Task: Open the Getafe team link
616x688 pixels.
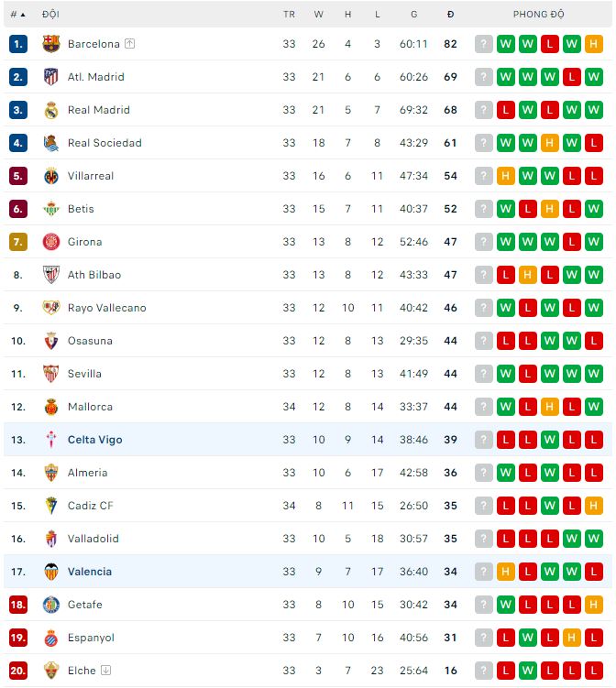Action: point(85,605)
